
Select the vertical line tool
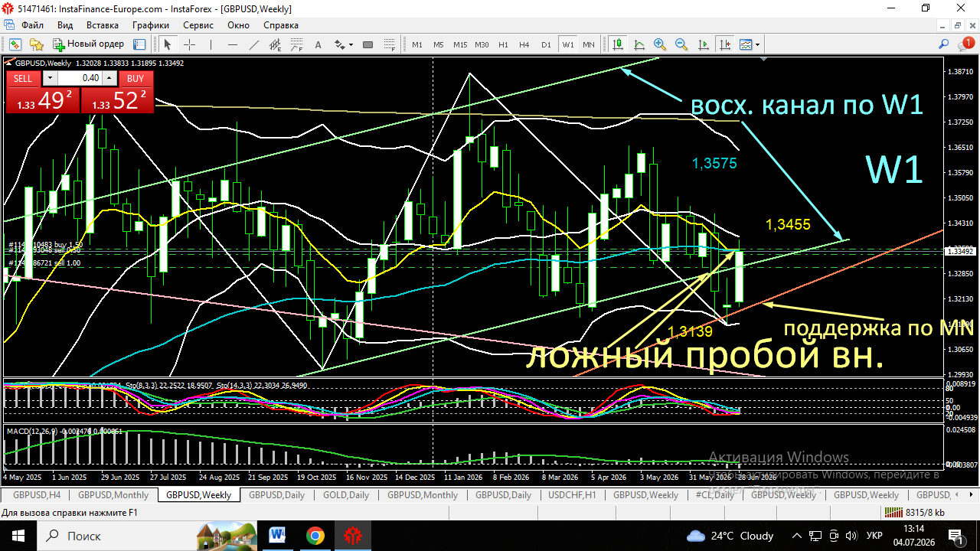(x=211, y=44)
